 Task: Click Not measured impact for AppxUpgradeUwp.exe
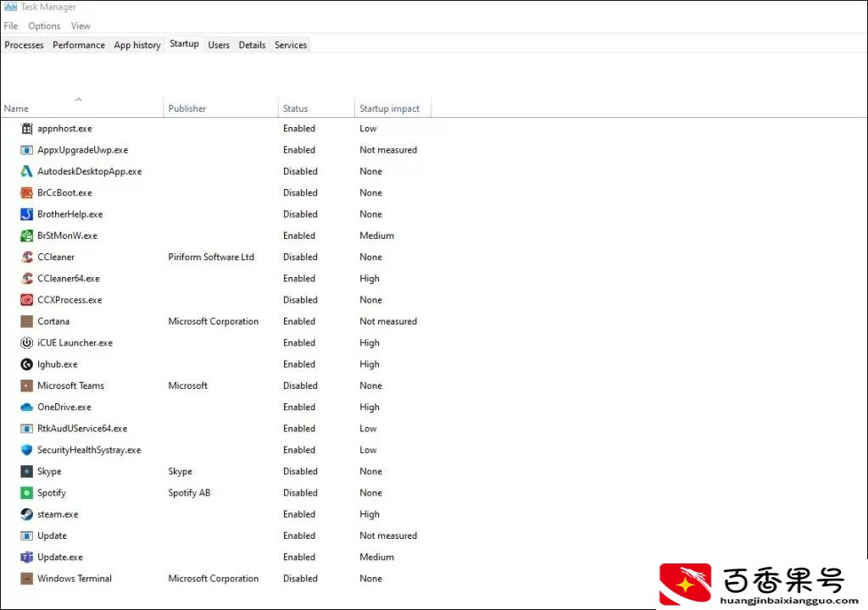point(388,150)
